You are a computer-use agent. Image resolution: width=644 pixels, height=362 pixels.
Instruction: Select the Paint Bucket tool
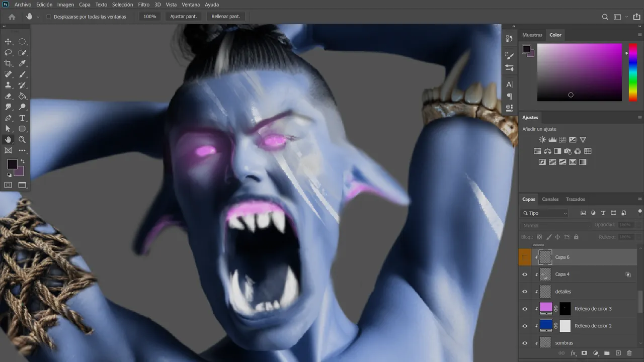pos(22,96)
